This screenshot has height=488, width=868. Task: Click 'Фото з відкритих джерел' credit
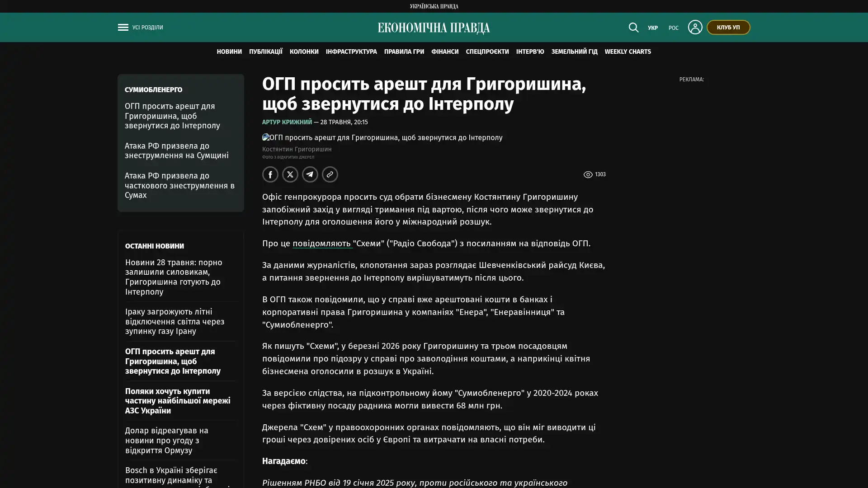pos(288,157)
